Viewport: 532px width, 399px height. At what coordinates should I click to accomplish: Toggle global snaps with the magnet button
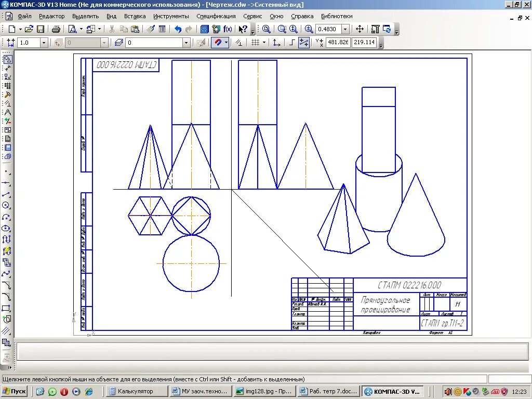click(x=218, y=43)
